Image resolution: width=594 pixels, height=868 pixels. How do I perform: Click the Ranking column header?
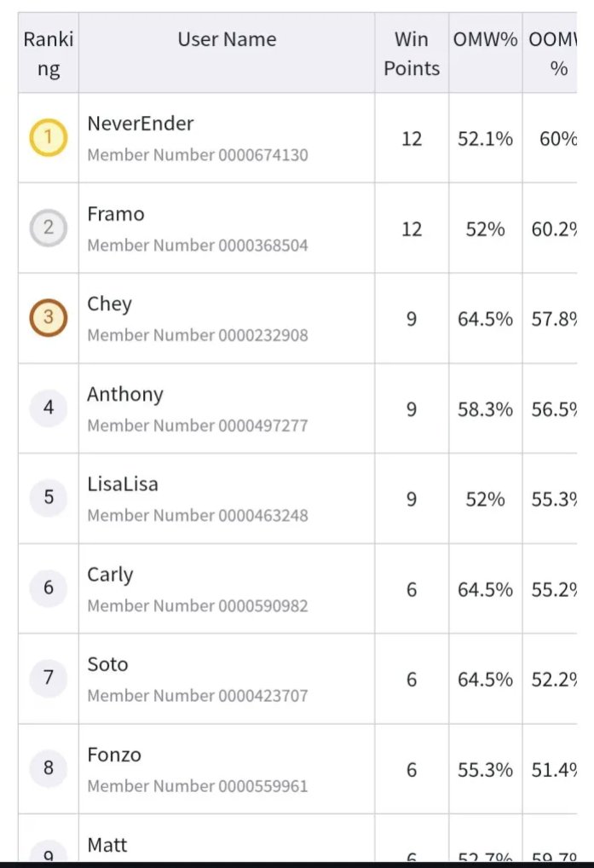coord(49,53)
